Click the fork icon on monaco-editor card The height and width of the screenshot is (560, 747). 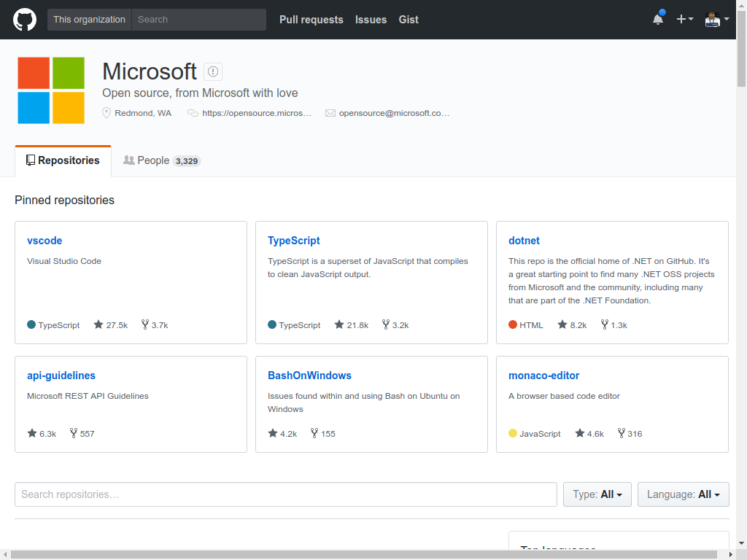click(621, 433)
